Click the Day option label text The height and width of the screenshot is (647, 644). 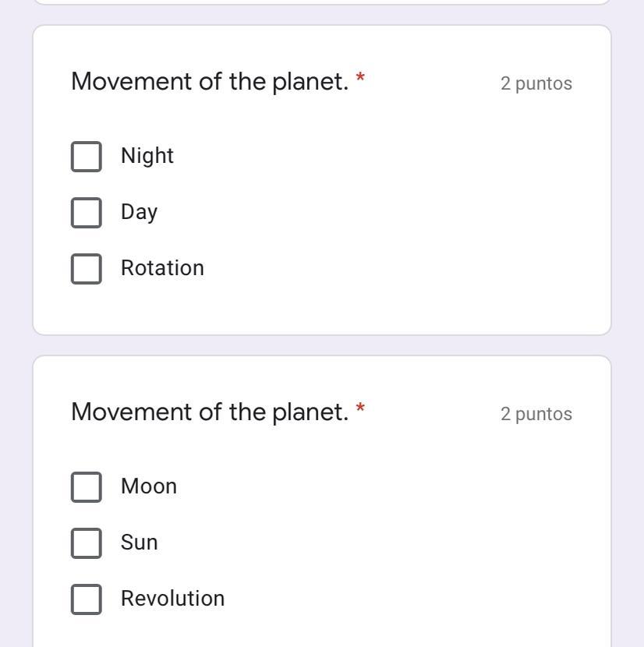pos(139,212)
